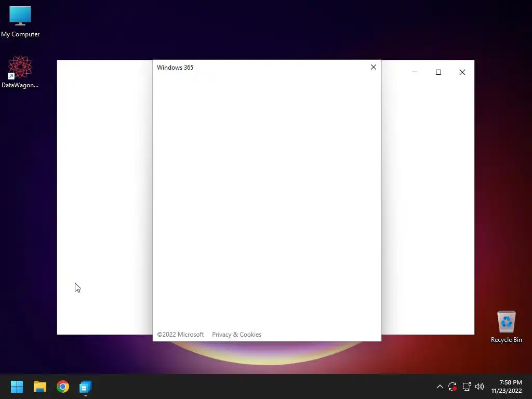Close the Windows 365 sign-in dialog
This screenshot has height=399, width=532.
click(x=373, y=67)
